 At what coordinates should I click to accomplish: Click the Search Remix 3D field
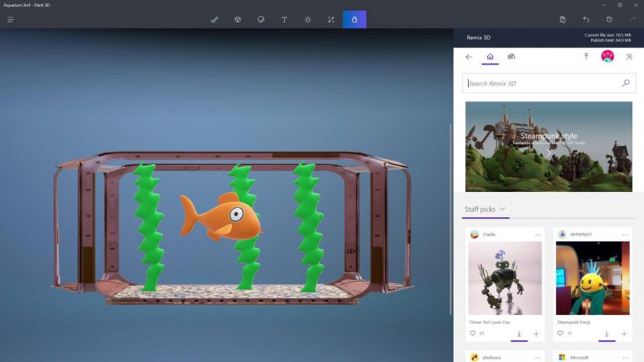(x=541, y=83)
